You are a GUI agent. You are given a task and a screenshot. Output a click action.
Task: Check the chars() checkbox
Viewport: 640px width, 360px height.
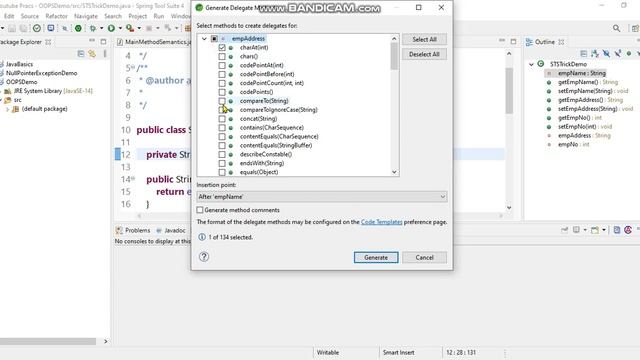(x=222, y=56)
